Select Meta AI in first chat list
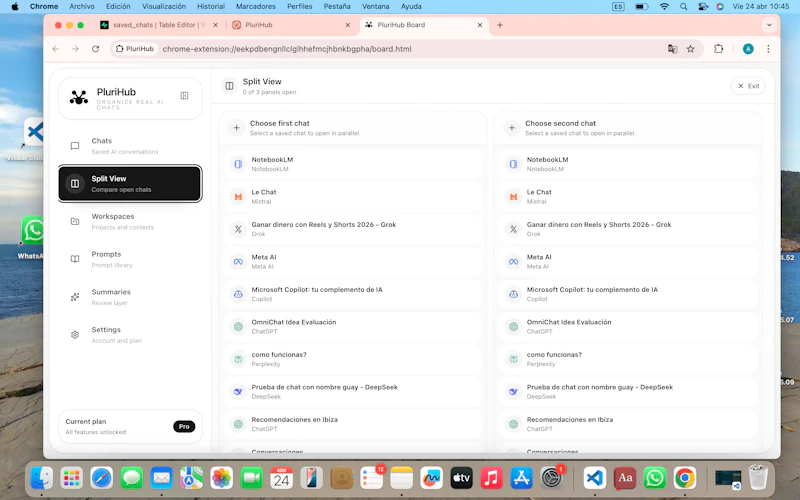 352,262
